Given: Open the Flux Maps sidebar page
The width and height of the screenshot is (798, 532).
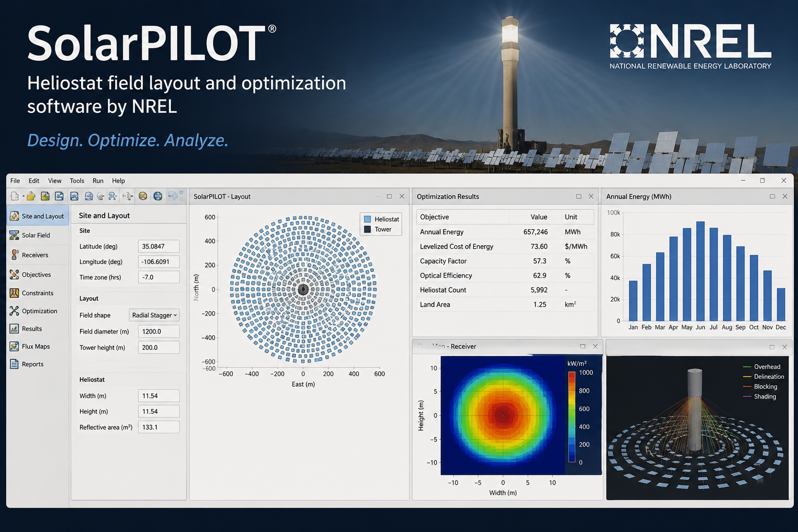Looking at the screenshot, I should pos(37,347).
